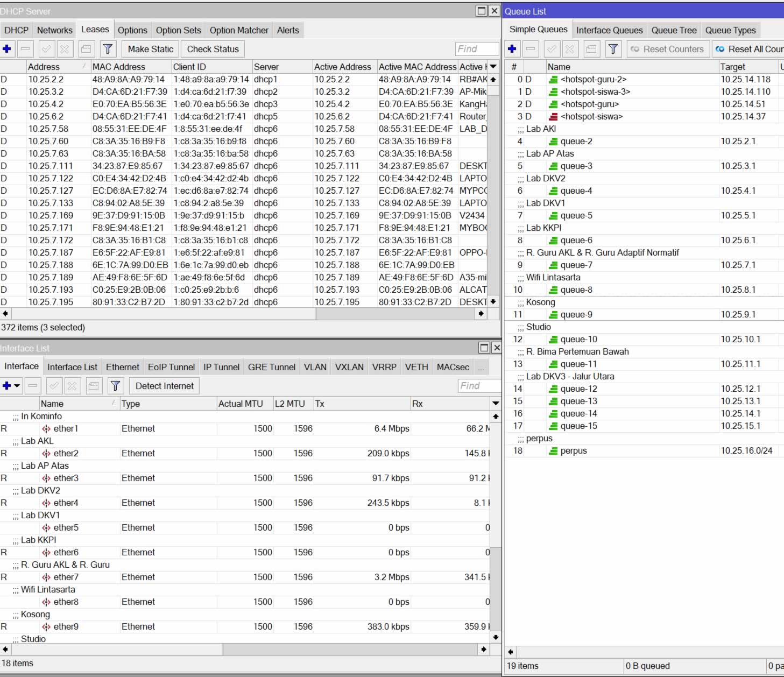Open the column dropdown in Interface List header
The image size is (784, 677).
496,404
